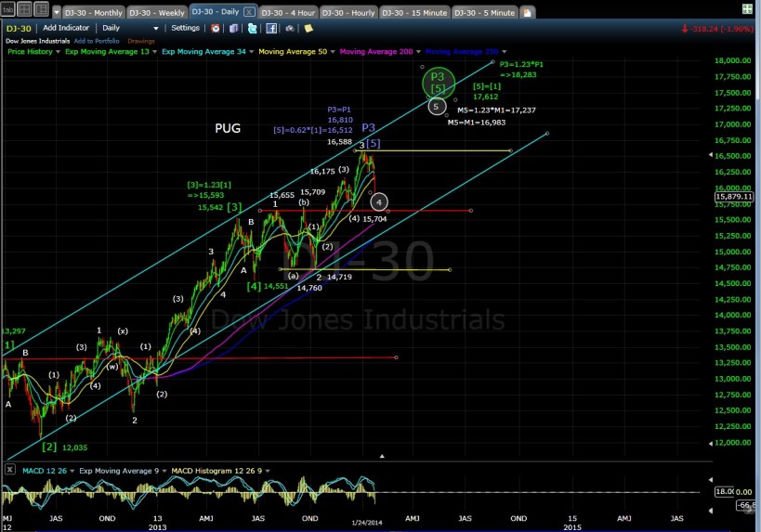Image resolution: width=761 pixels, height=532 pixels.
Task: Click the MACD axis arrow beside 18.00 value
Action: coord(711,480)
